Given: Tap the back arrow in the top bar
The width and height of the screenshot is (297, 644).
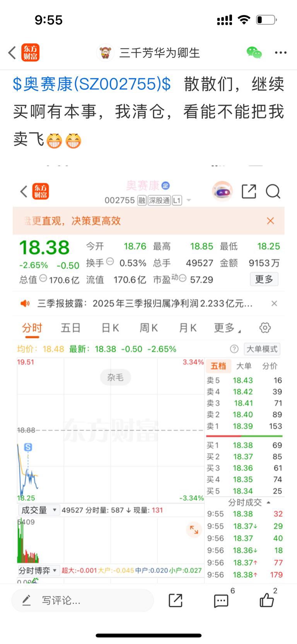Looking at the screenshot, I should point(12,53).
